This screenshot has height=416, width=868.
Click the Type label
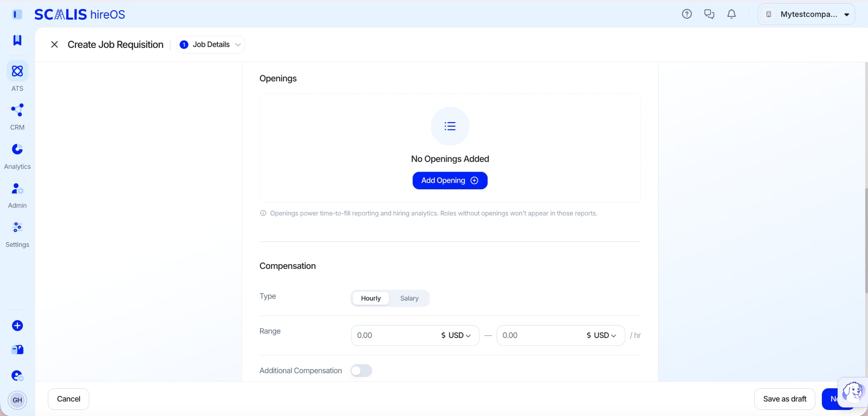[x=268, y=296]
